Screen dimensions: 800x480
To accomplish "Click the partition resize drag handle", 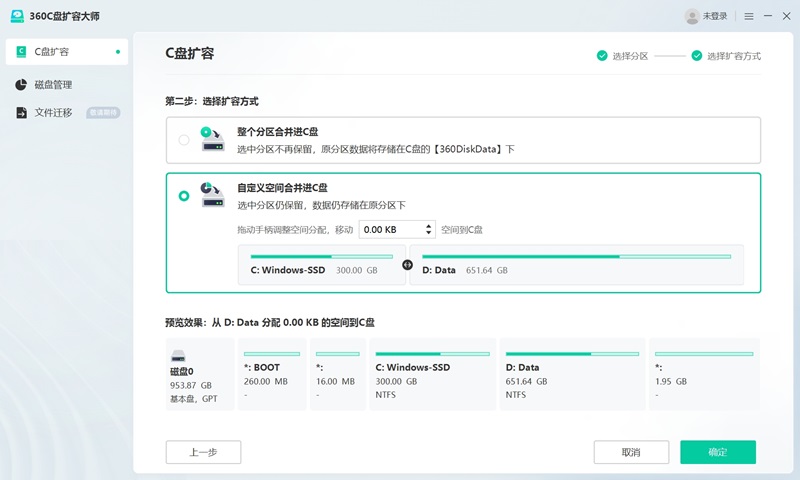I will click(407, 265).
